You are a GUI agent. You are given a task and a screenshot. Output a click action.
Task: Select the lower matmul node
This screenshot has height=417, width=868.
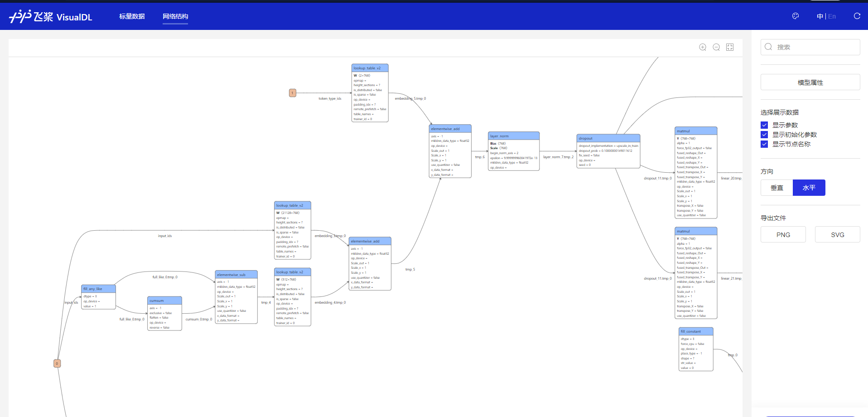[696, 272]
